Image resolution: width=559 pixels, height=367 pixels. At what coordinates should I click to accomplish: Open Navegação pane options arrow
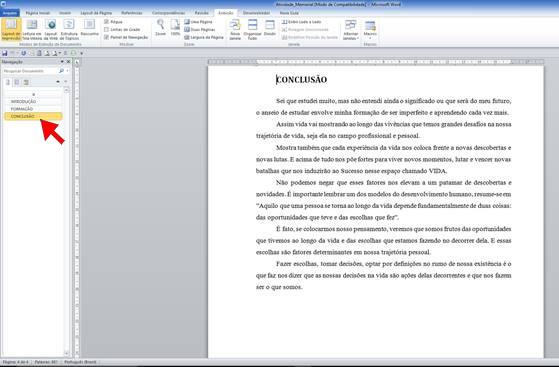point(62,62)
